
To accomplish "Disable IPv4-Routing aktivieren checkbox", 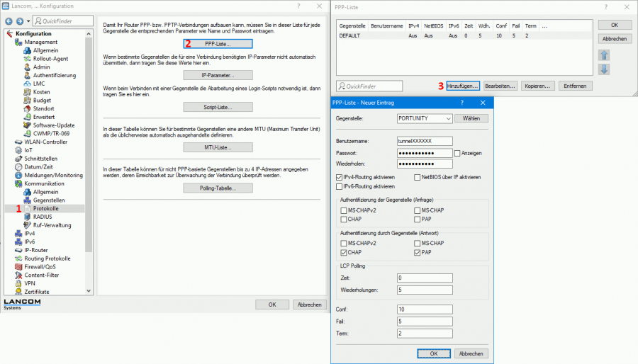I will pyautogui.click(x=339, y=177).
